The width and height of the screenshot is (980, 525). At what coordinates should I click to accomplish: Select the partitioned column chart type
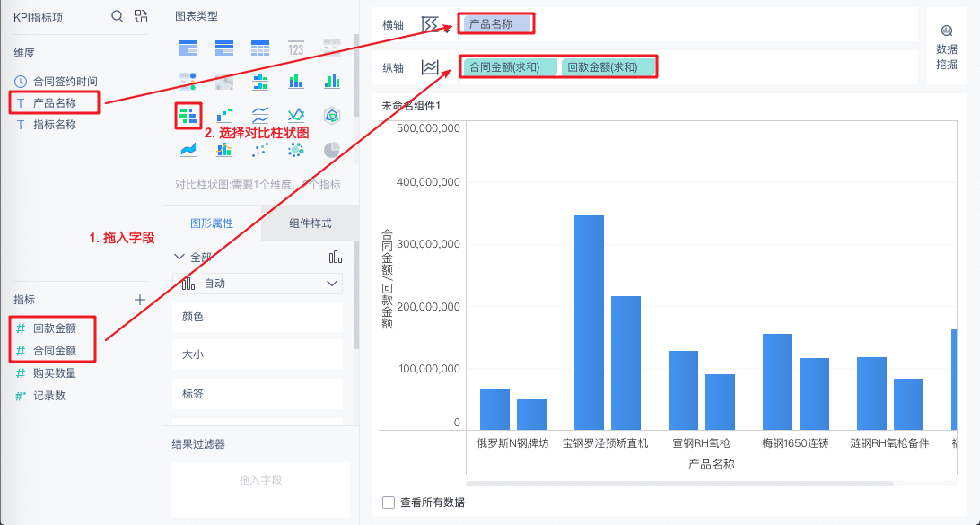coord(260,82)
